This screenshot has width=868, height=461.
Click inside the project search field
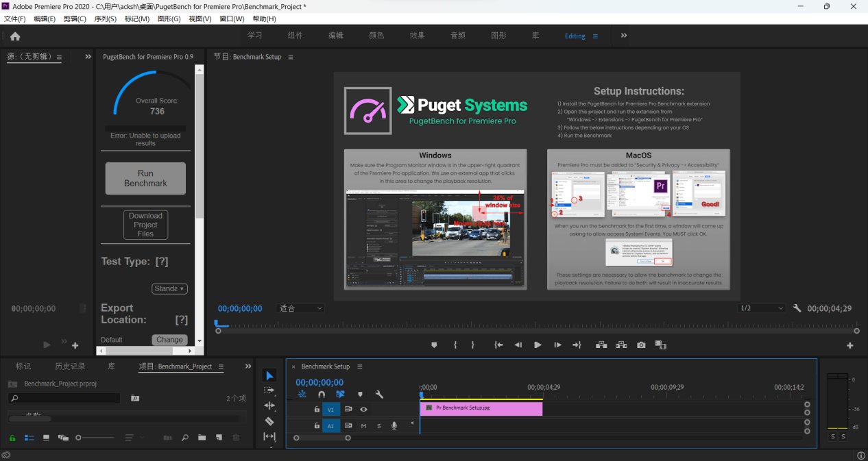[x=64, y=398]
